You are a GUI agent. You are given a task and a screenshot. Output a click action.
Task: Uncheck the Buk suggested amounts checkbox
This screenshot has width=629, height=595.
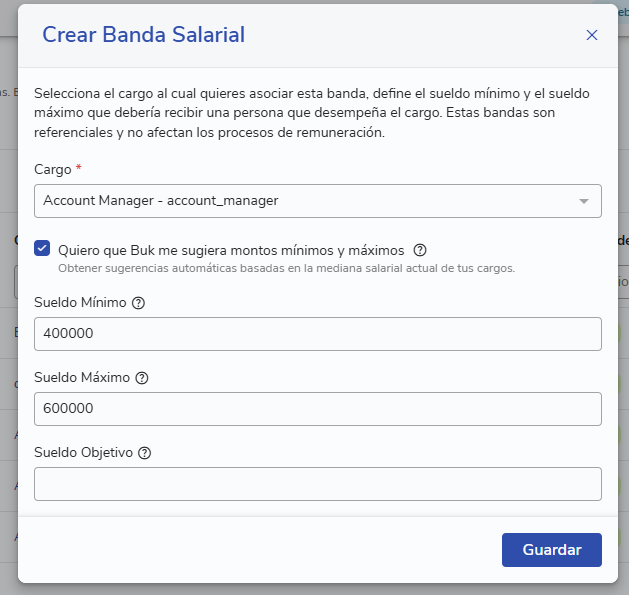point(42,248)
